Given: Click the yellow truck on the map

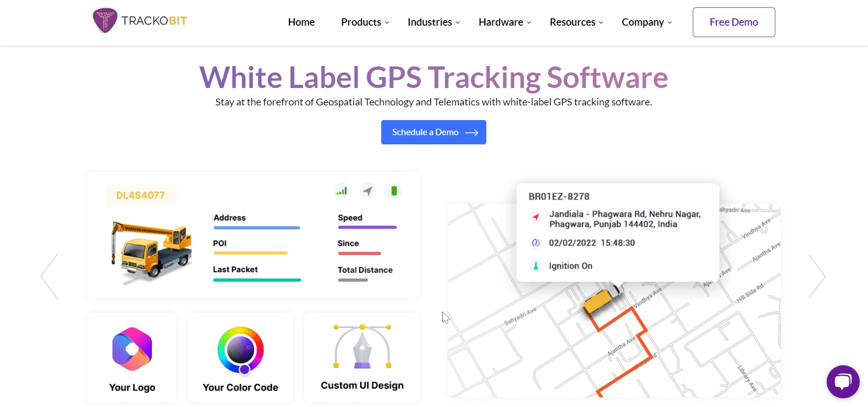Looking at the screenshot, I should click(603, 298).
